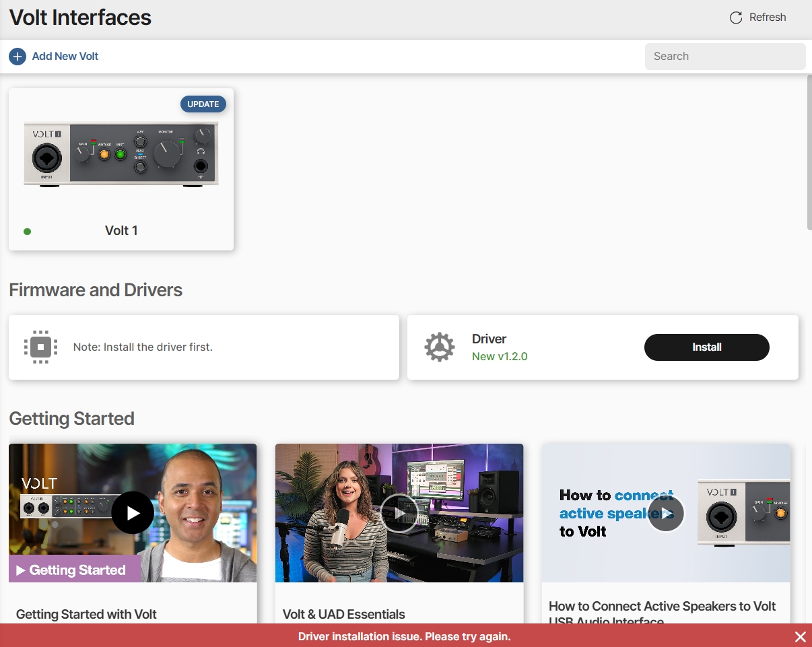
Task: Click the driver gear icon
Action: pyautogui.click(x=439, y=347)
